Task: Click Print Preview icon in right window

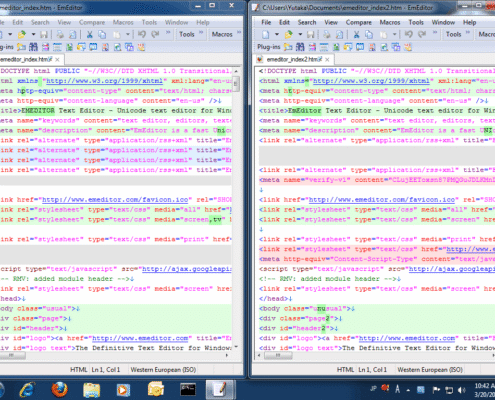Action: click(x=339, y=34)
